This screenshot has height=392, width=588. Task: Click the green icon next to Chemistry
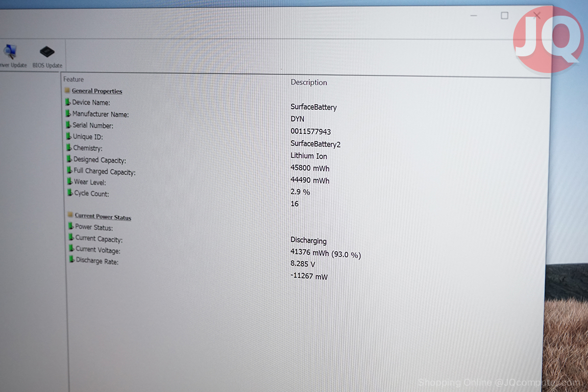click(x=69, y=147)
